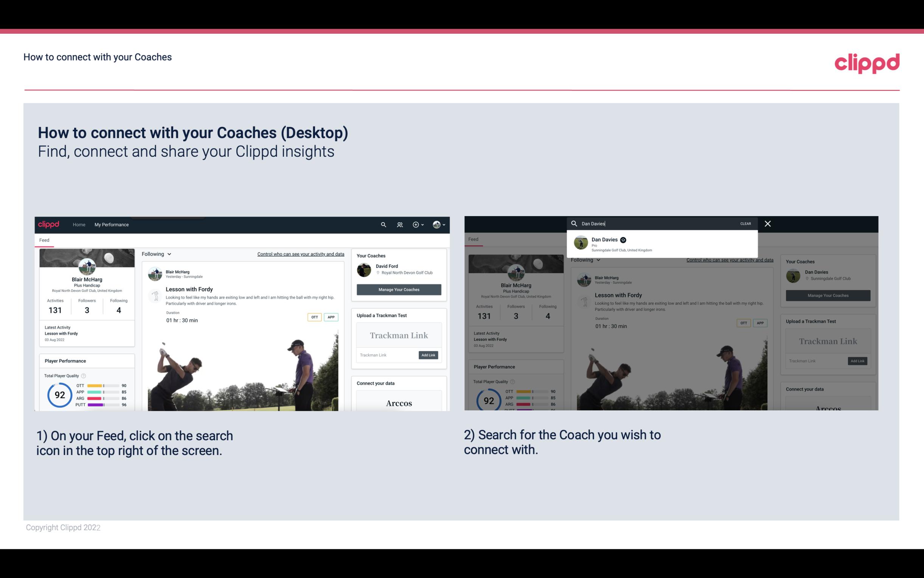Click the Add Link button for Trackman

pos(429,354)
